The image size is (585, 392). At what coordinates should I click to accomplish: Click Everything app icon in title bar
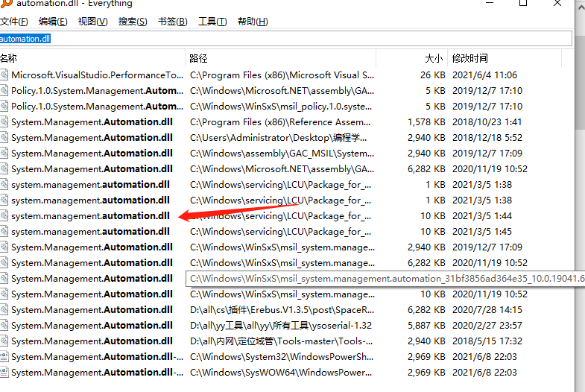click(6, 4)
